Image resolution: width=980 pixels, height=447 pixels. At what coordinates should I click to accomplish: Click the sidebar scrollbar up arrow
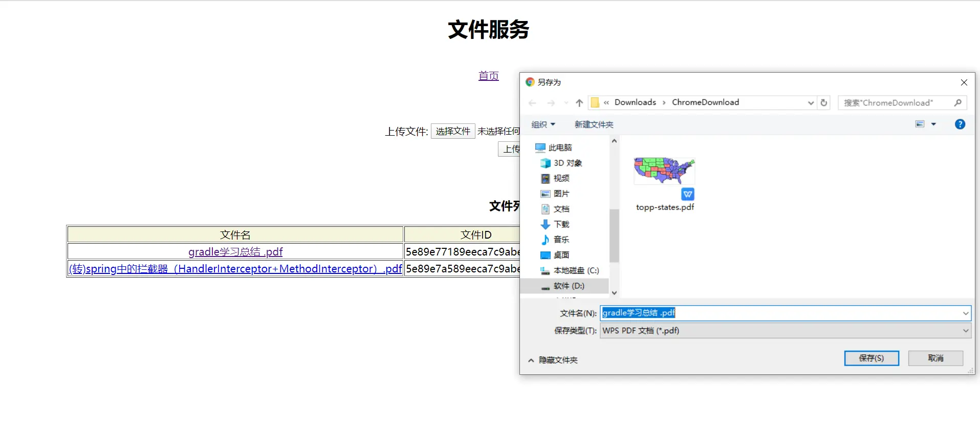coord(614,141)
